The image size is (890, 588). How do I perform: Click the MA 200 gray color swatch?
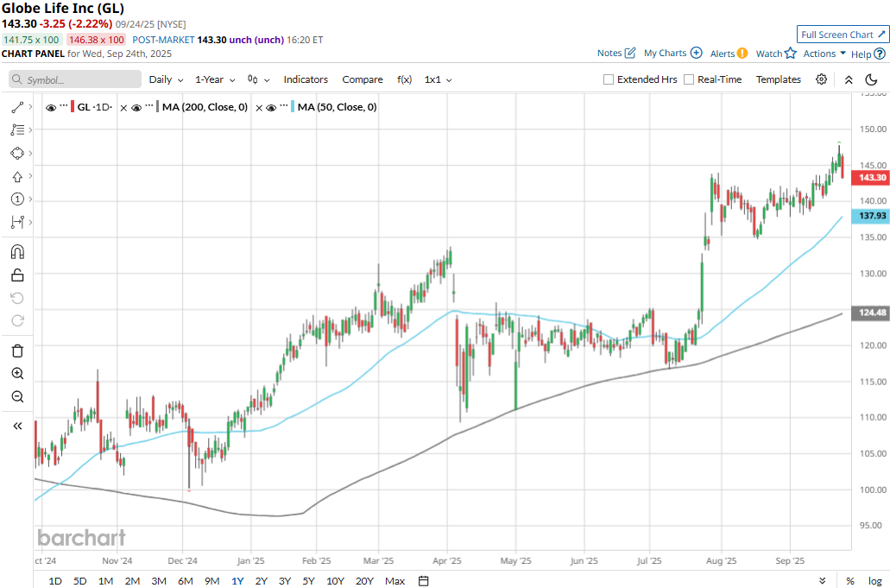tap(157, 107)
